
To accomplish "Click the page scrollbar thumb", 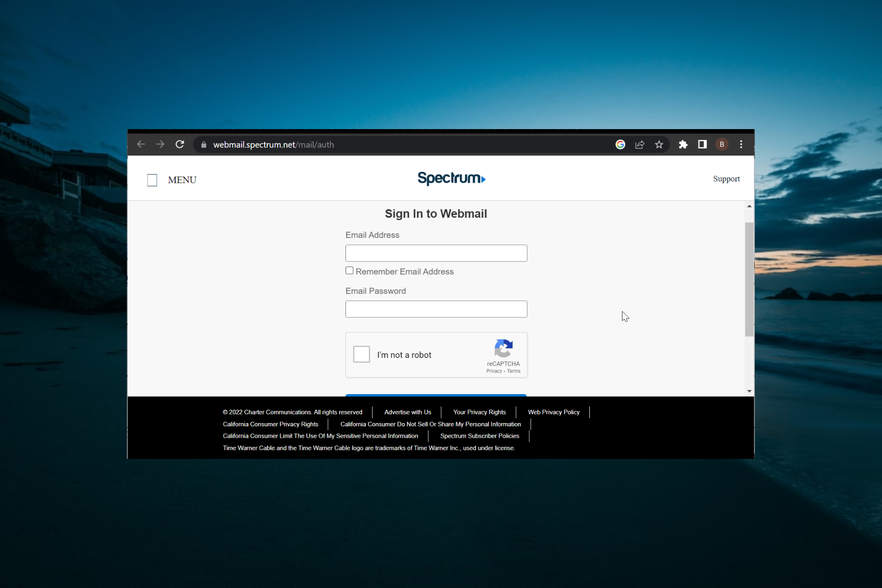I will tap(749, 279).
